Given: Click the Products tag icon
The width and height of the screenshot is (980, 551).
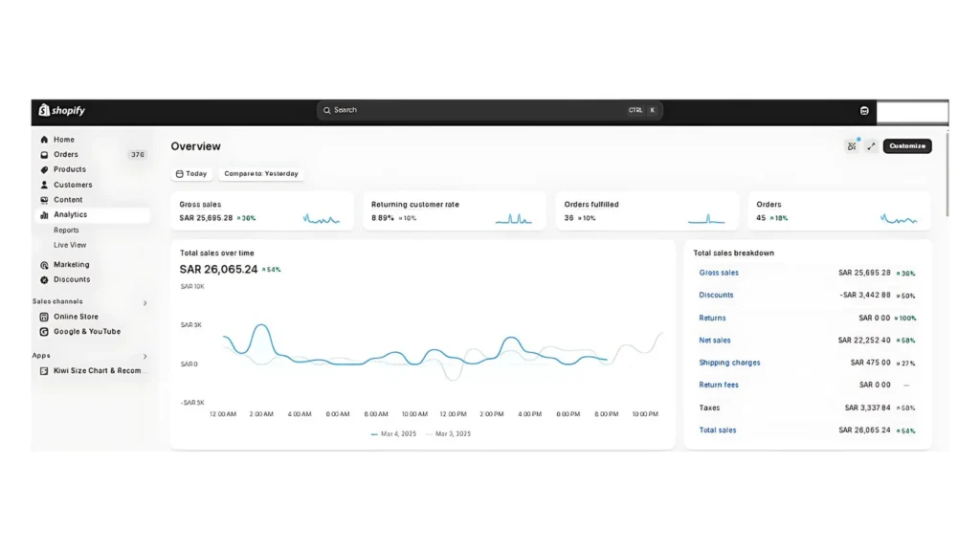Looking at the screenshot, I should (44, 169).
